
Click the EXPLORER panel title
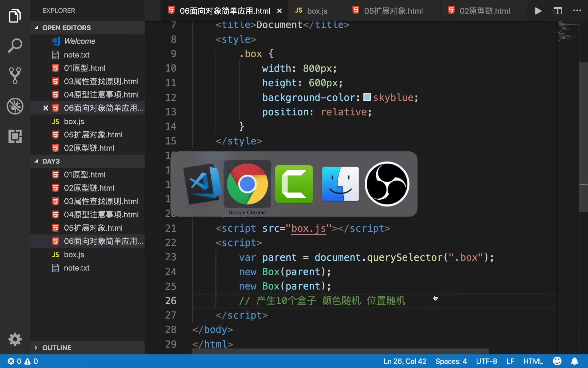click(x=59, y=11)
